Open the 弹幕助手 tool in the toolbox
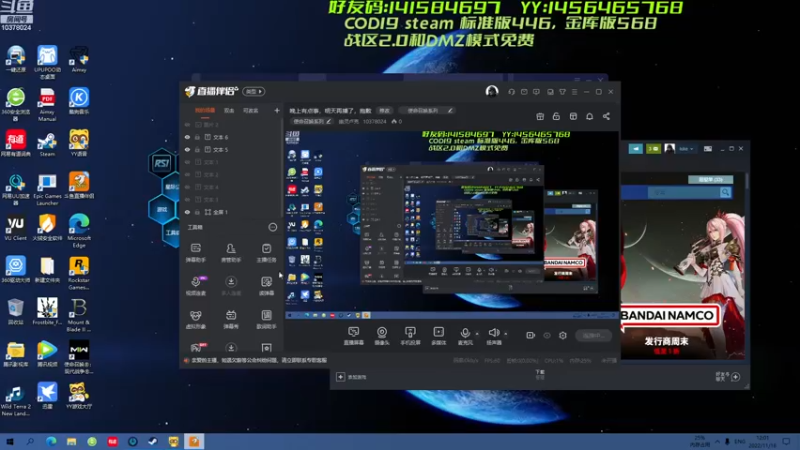This screenshot has width=800, height=450. [x=195, y=253]
